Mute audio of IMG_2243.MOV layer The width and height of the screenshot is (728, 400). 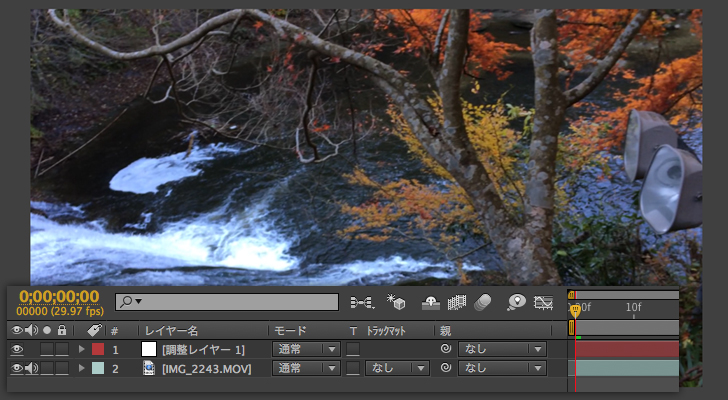coord(31,369)
